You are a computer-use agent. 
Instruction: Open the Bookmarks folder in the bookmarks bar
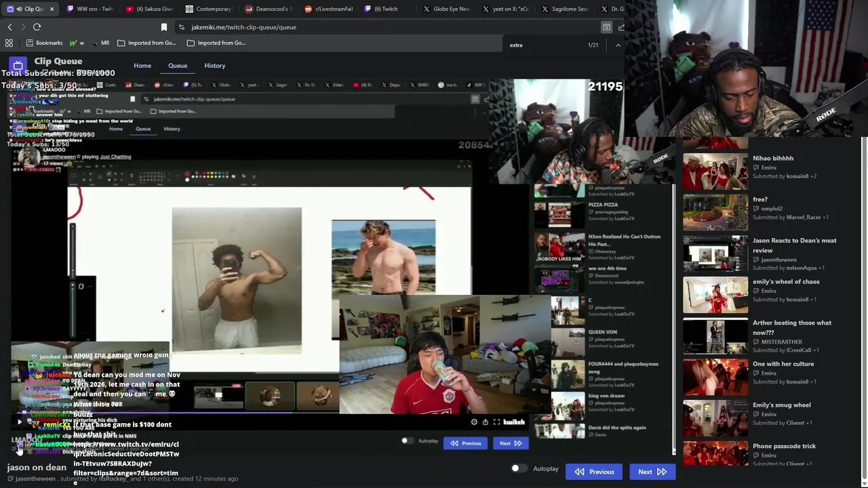(44, 43)
